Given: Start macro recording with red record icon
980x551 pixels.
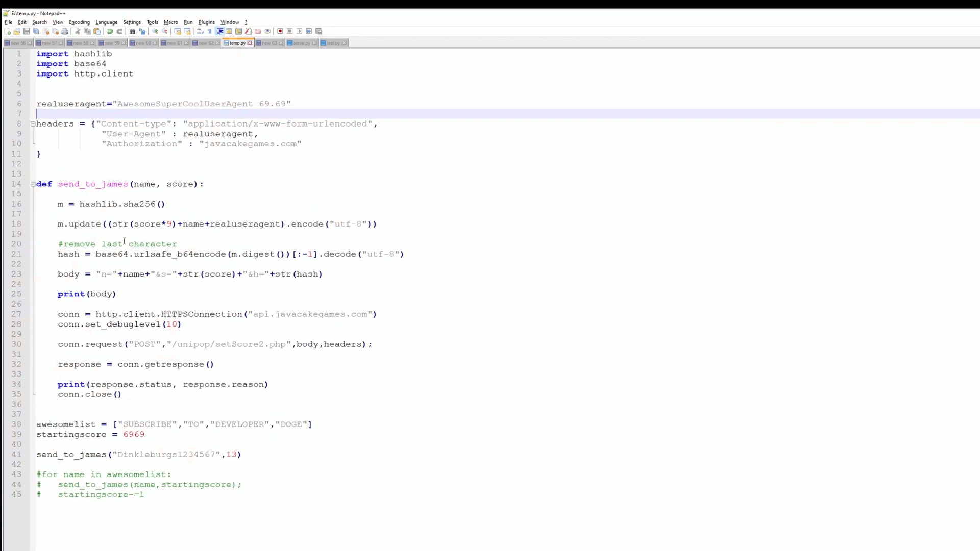Looking at the screenshot, I should [280, 31].
